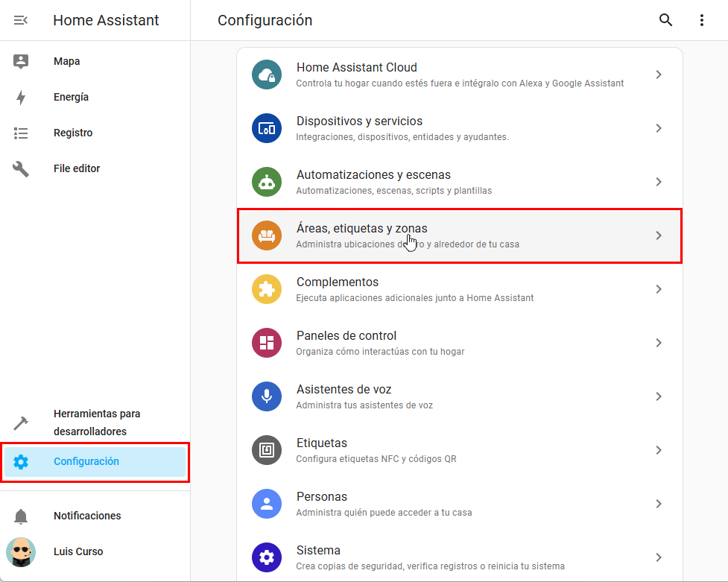The height and width of the screenshot is (582, 728).
Task: Click the Luis Curso profile avatar
Action: pyautogui.click(x=21, y=552)
